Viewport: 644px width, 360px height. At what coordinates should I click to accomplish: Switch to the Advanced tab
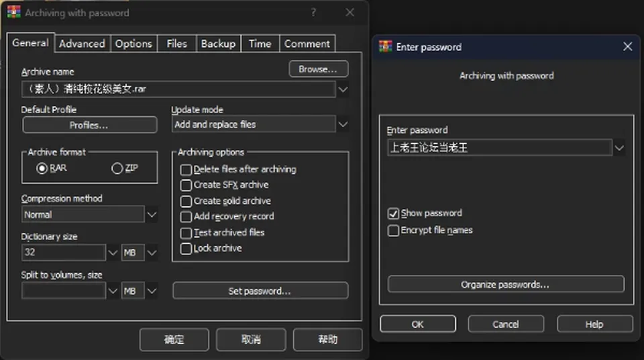point(82,44)
